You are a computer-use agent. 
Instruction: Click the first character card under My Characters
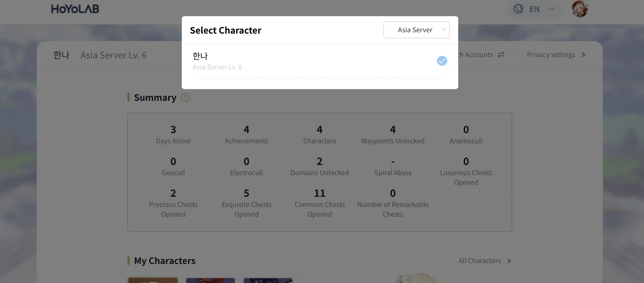pos(153,280)
